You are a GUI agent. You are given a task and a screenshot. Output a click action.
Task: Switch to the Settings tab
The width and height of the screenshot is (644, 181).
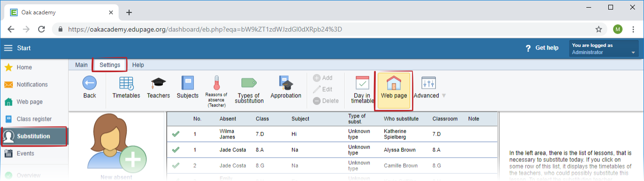click(110, 65)
